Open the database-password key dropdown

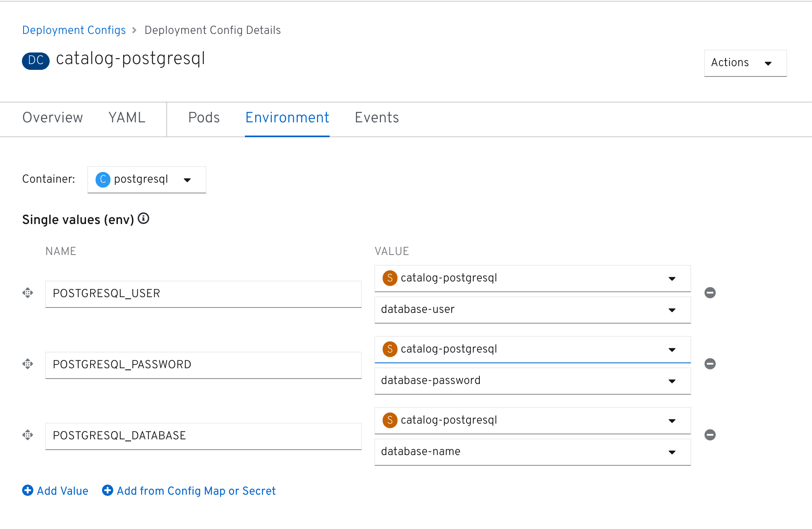click(x=532, y=381)
